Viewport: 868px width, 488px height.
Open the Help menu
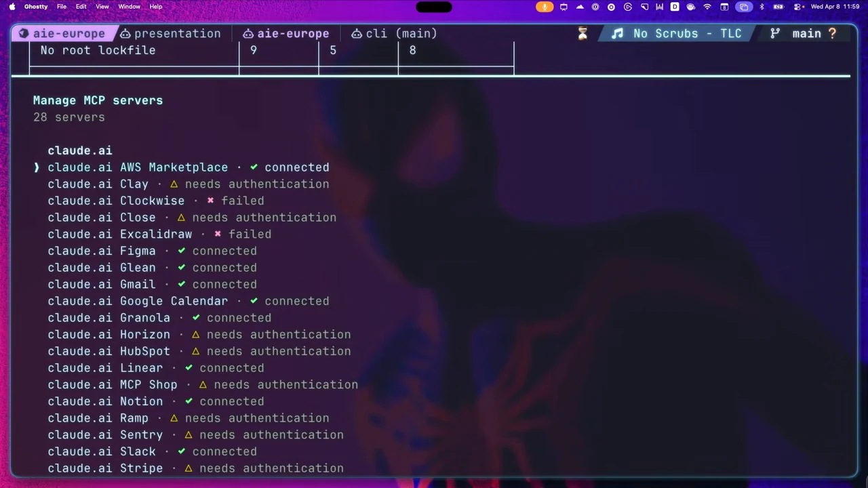click(155, 7)
